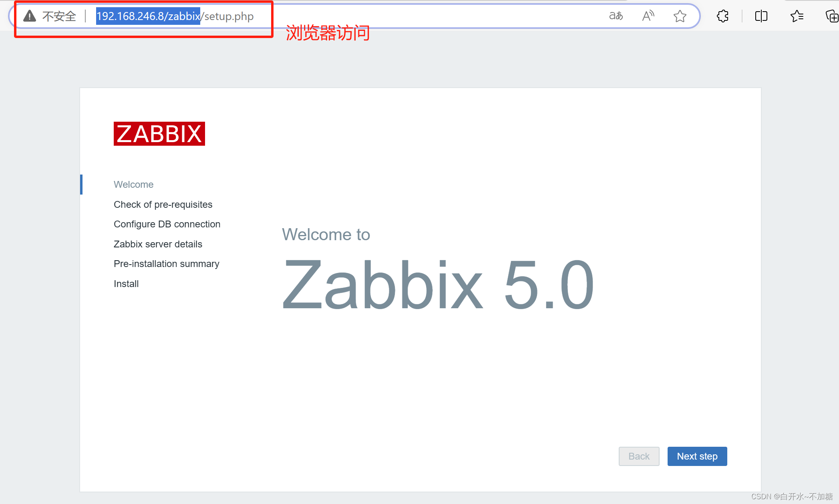Select the Install step
This screenshot has width=839, height=504.
click(x=126, y=284)
